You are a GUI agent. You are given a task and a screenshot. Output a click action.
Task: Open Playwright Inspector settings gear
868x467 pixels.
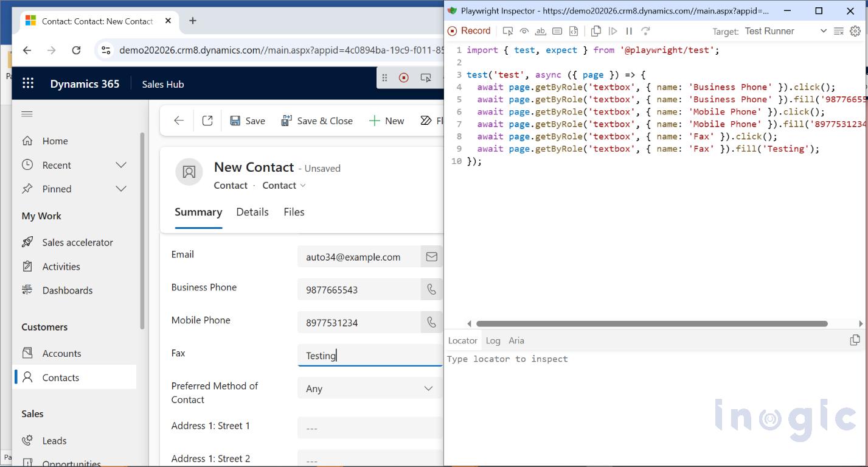[x=855, y=30]
